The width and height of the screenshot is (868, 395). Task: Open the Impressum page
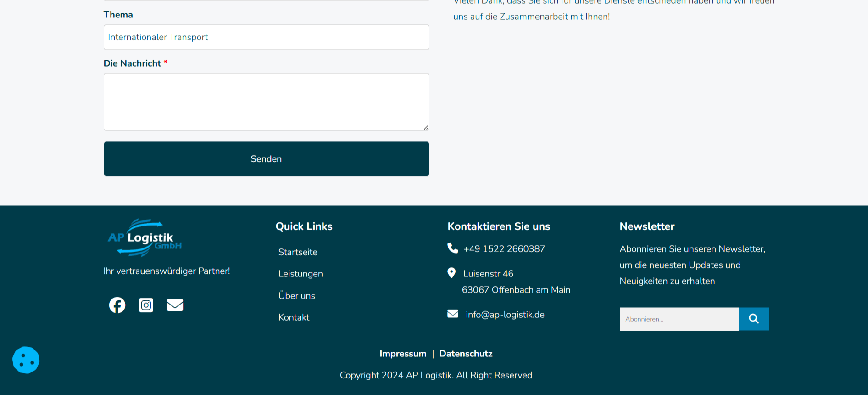[403, 354]
